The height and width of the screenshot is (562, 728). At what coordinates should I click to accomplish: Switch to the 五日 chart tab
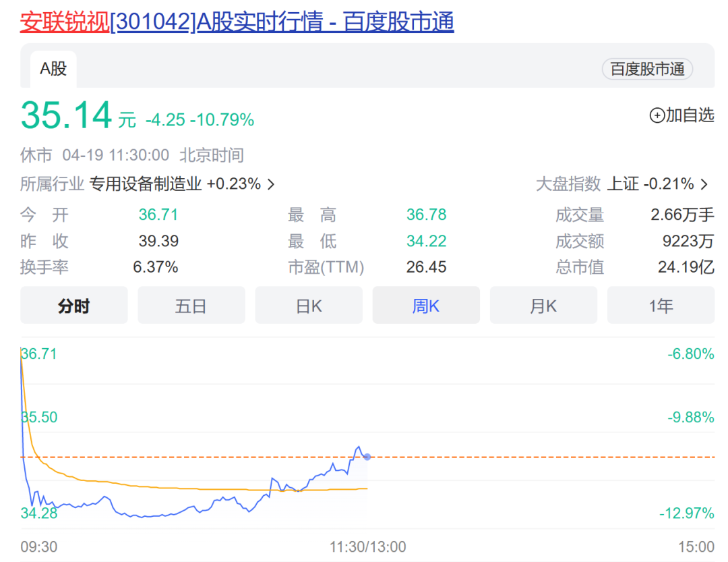point(191,306)
